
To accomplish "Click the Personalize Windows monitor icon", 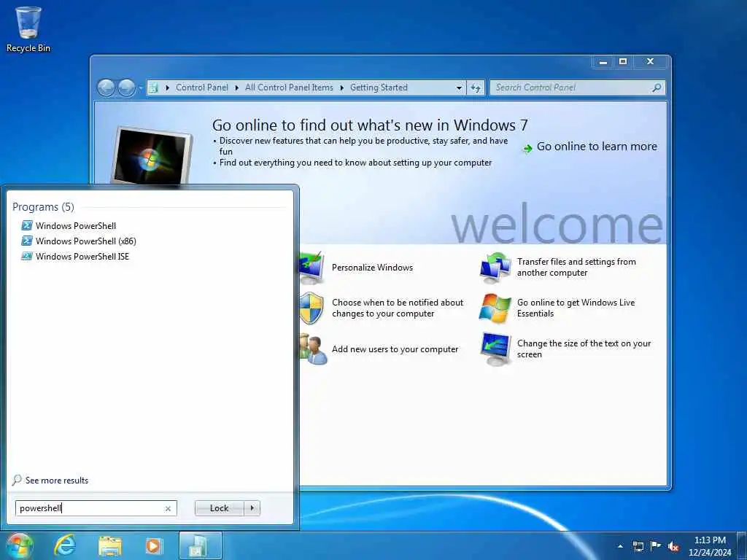I will (311, 267).
